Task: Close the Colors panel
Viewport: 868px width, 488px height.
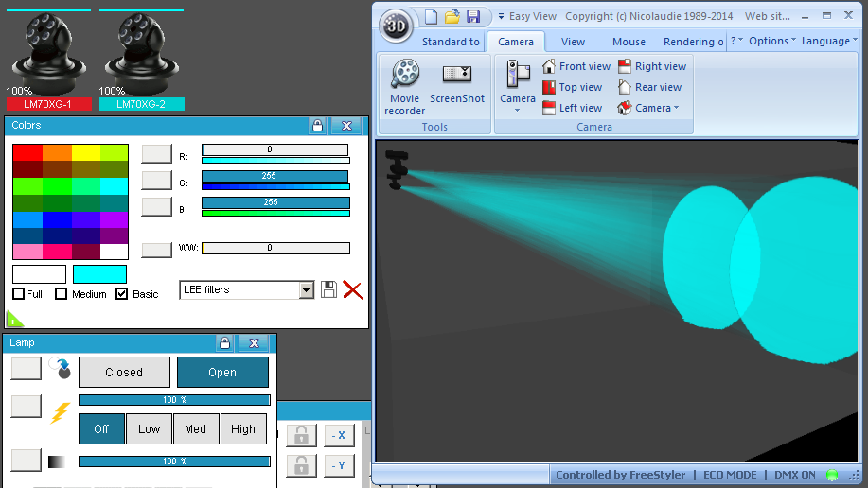Action: click(346, 126)
